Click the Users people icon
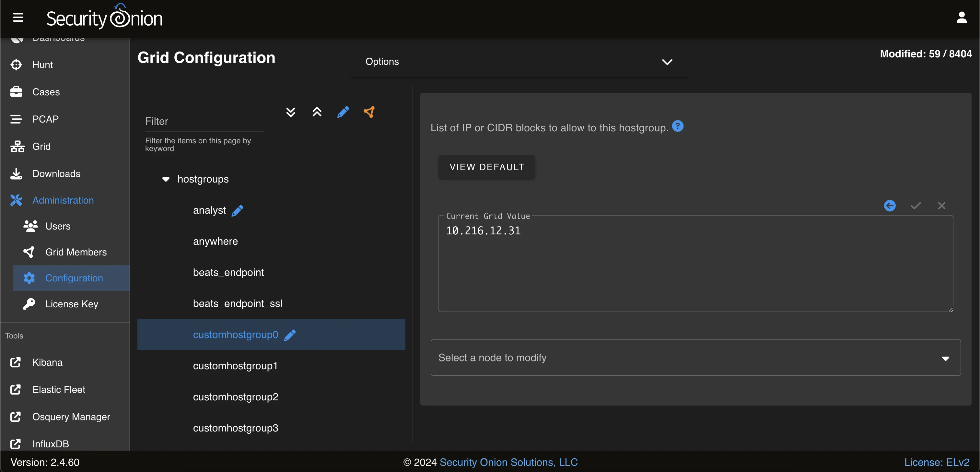The height and width of the screenshot is (472, 980). coord(30,226)
